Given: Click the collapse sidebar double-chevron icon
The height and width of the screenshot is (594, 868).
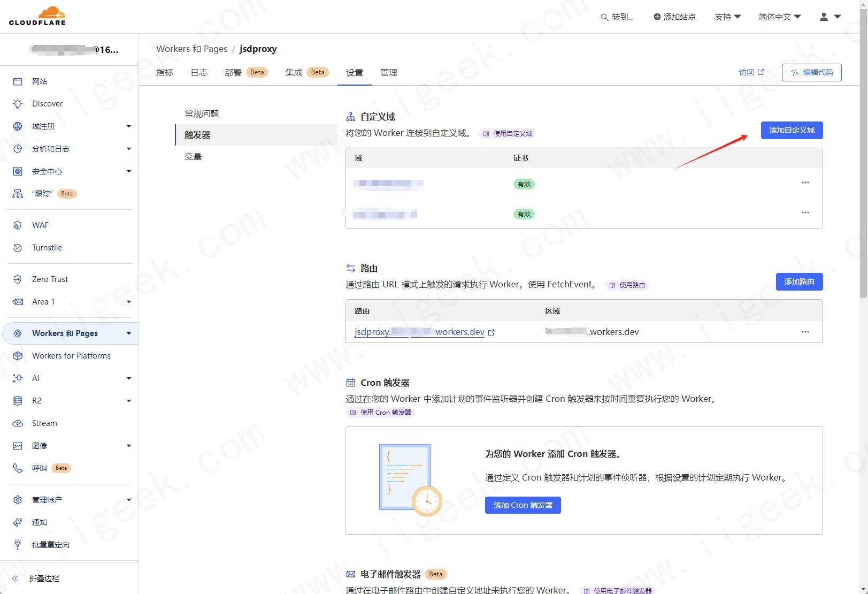Looking at the screenshot, I should tap(15, 578).
